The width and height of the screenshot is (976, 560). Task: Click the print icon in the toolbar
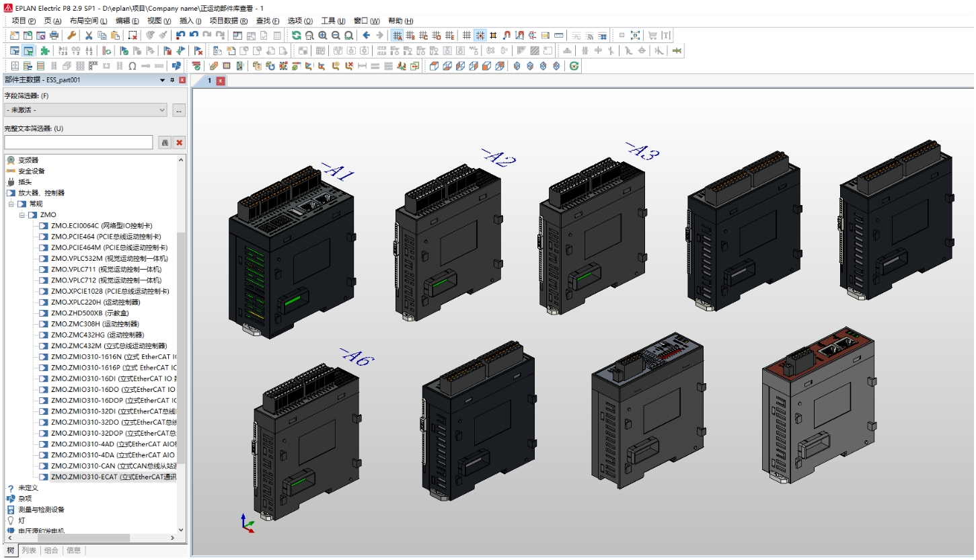tap(54, 35)
